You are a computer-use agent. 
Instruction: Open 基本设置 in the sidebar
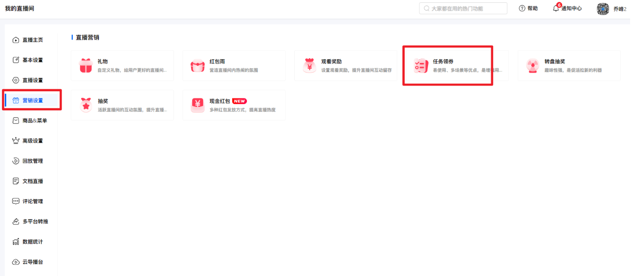click(x=32, y=60)
